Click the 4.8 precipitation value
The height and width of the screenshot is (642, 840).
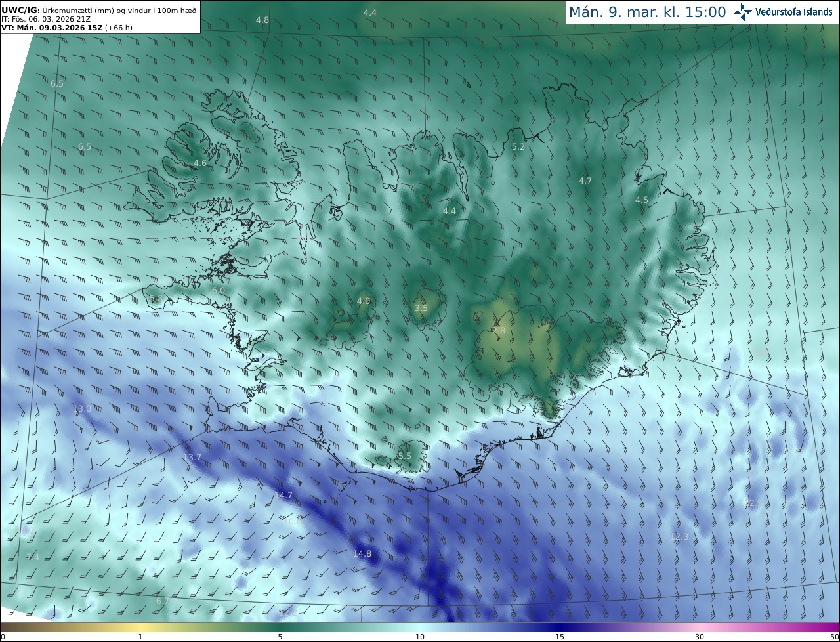262,20
